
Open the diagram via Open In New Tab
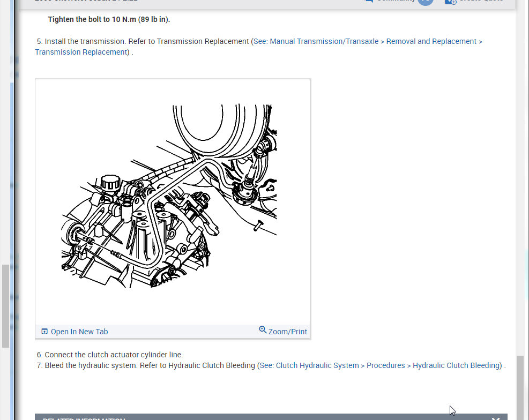pos(74,332)
